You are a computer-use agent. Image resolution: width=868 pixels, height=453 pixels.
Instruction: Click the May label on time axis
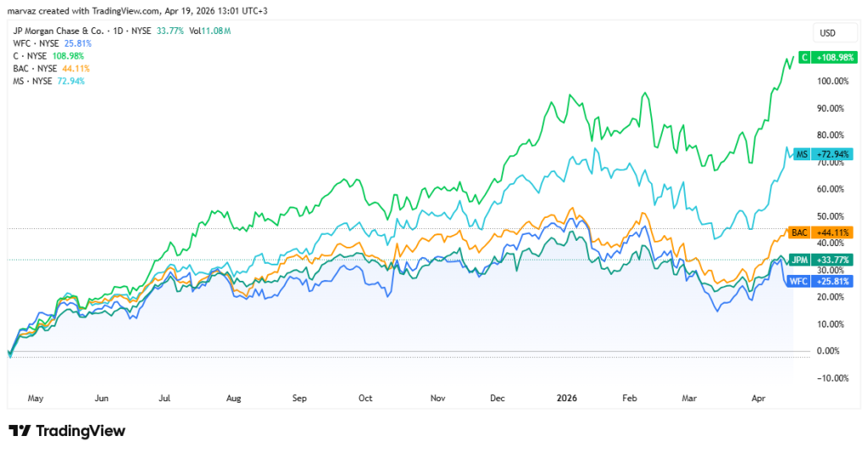tap(34, 397)
